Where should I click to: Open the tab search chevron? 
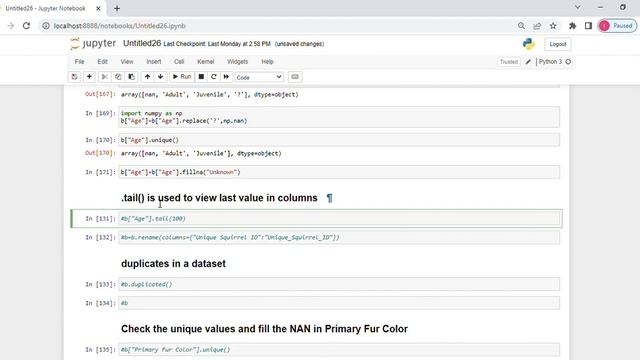point(578,7)
